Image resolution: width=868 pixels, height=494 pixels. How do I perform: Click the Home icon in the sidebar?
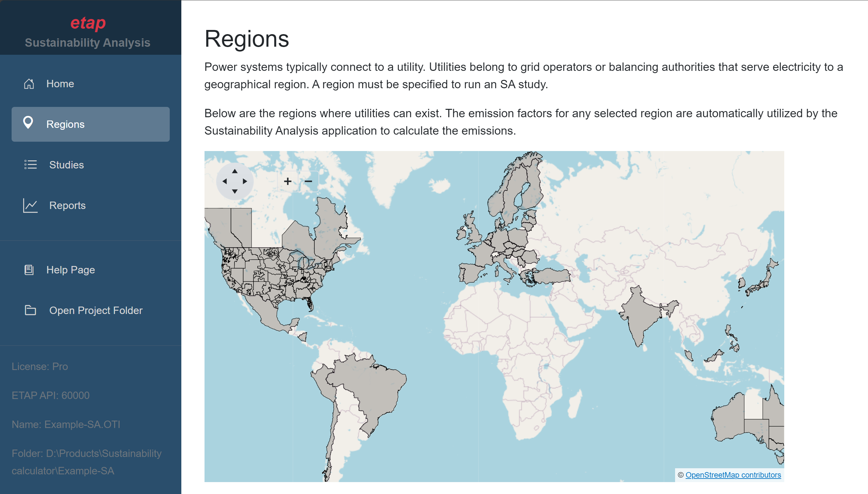[x=29, y=83]
